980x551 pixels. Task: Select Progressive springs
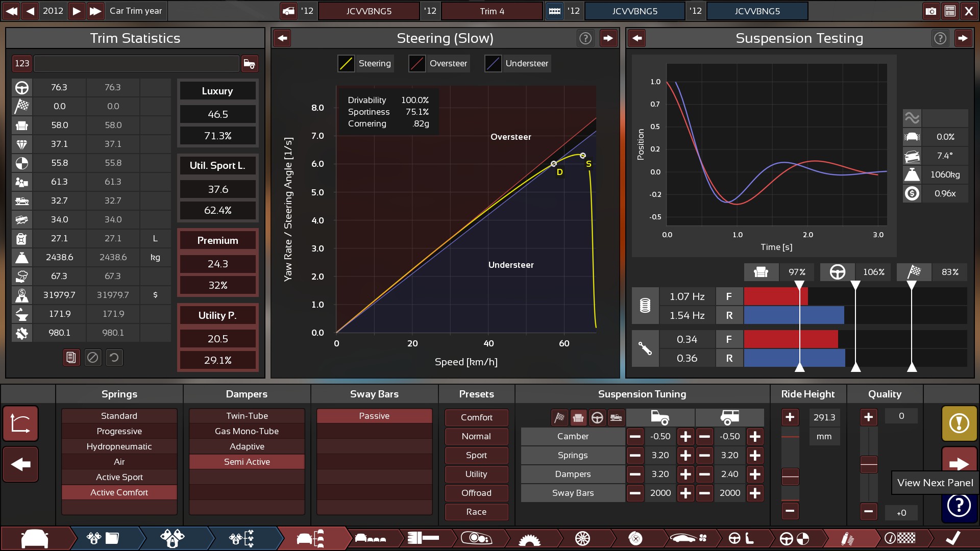click(119, 431)
